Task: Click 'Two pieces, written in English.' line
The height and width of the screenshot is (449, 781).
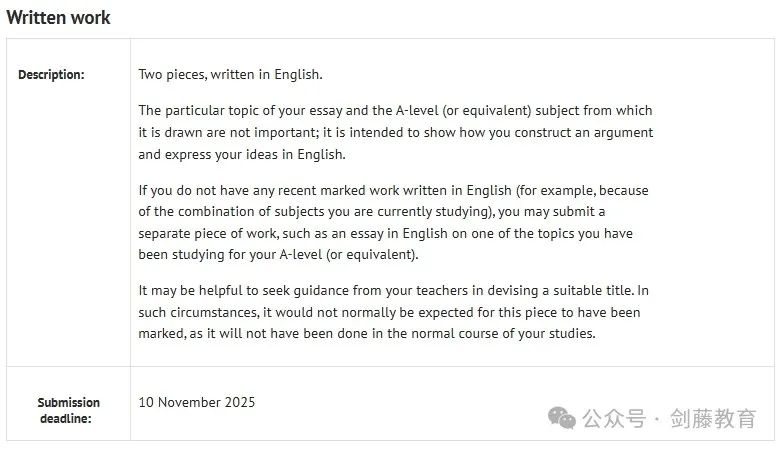Action: 230,74
